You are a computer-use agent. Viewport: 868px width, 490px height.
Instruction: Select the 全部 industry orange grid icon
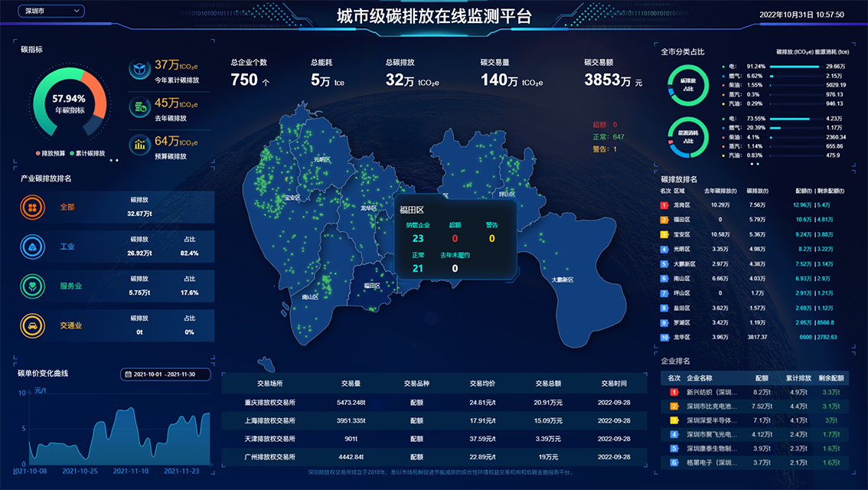tap(31, 207)
